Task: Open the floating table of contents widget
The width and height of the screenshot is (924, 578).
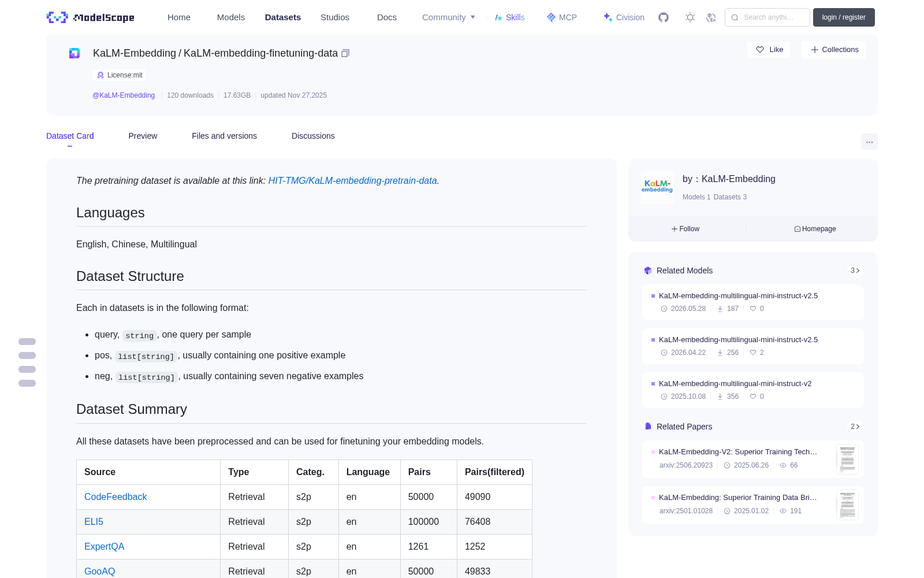Action: (x=27, y=362)
